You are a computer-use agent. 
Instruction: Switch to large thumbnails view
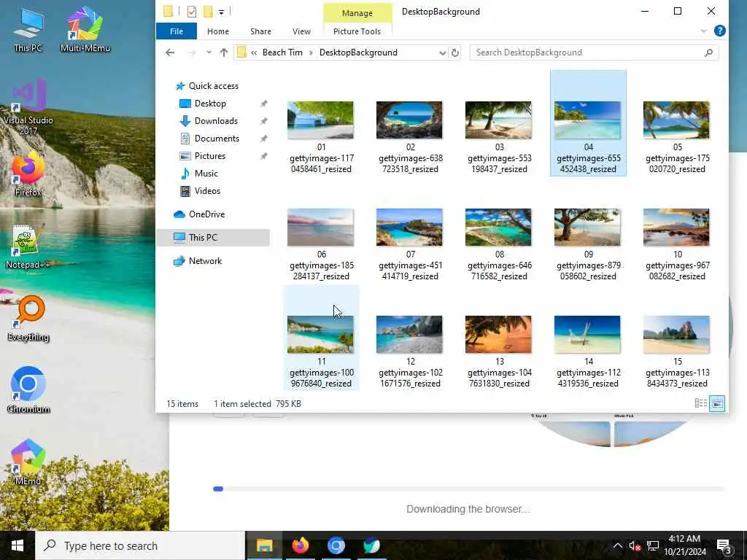717,403
